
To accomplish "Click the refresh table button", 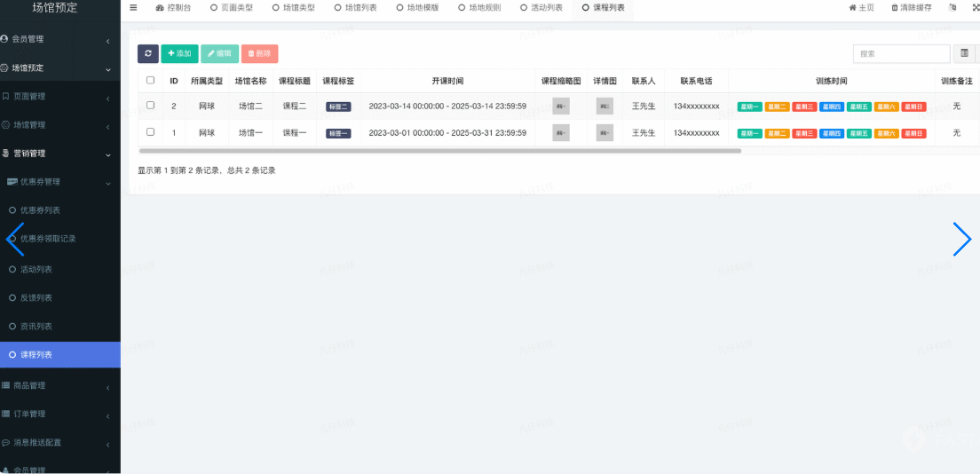I will point(147,53).
